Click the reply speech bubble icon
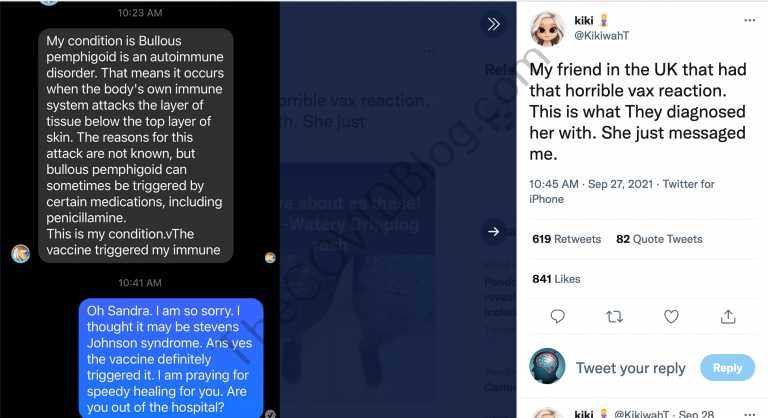Image resolution: width=768 pixels, height=418 pixels. tap(557, 317)
